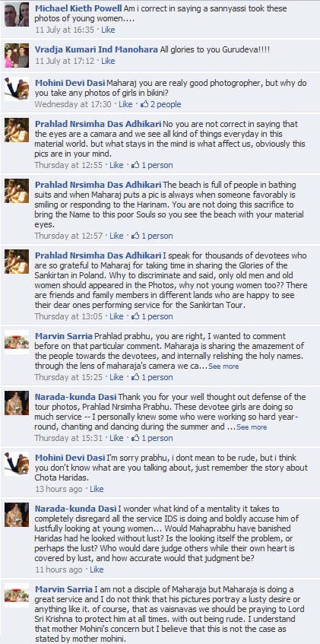Click thumbs-up icon beside Thursday 12:55 comment
The height and width of the screenshot is (644, 320).
(x=135, y=165)
